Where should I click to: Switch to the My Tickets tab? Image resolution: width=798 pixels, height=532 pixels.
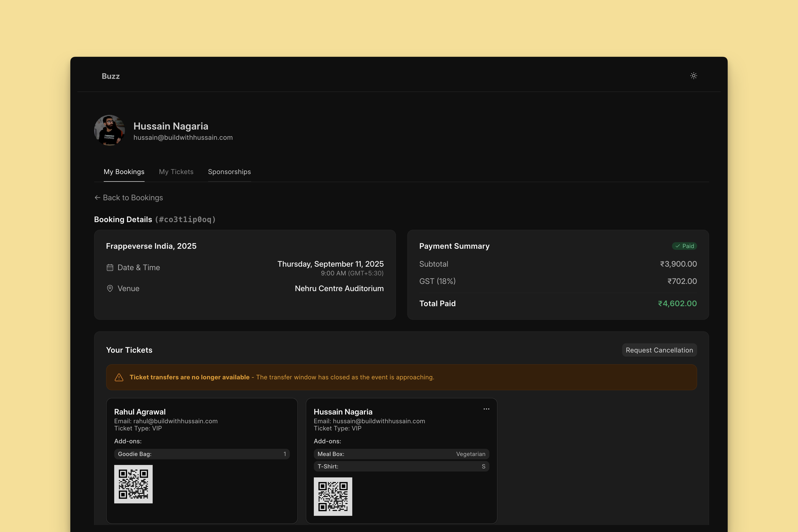pyautogui.click(x=176, y=172)
